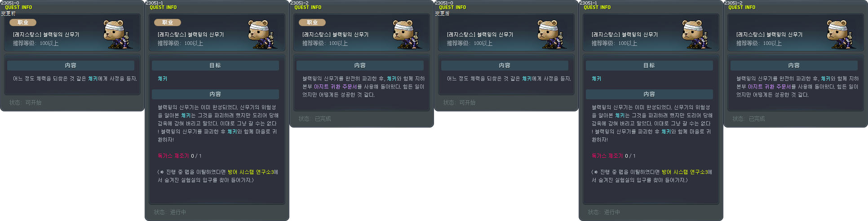Click the 职业 badge in the third quest panel
This screenshot has height=221, width=868.
click(312, 22)
